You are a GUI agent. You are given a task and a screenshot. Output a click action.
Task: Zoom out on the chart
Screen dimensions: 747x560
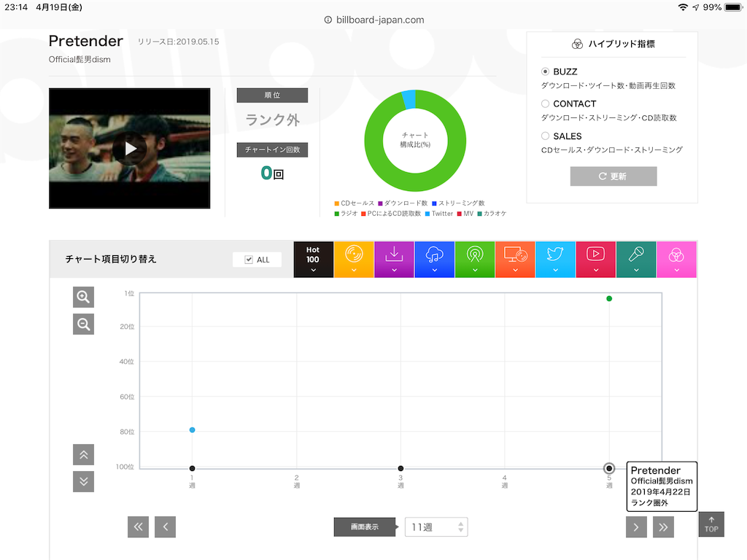click(x=83, y=324)
